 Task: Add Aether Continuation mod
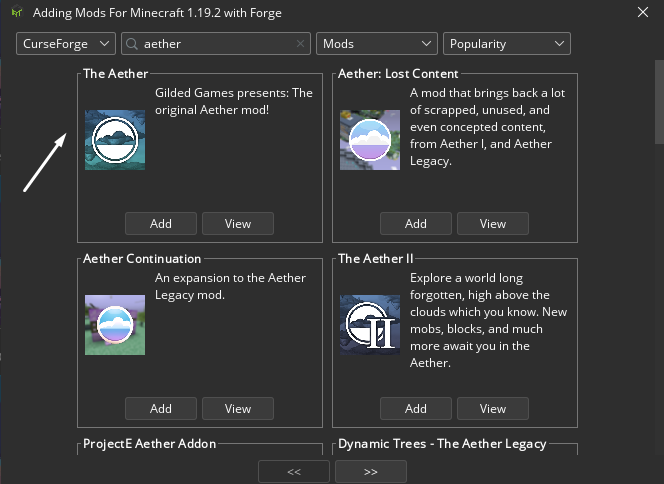point(161,409)
